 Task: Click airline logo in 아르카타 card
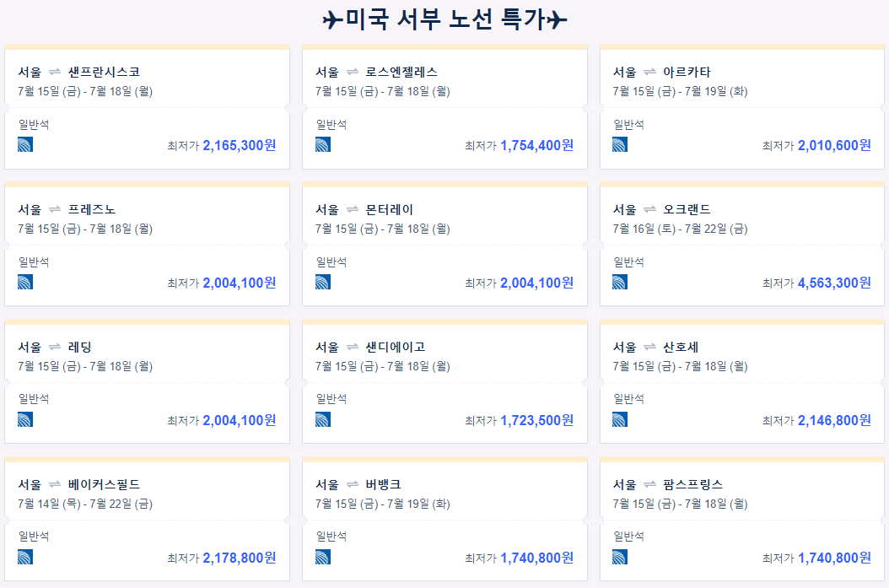(x=620, y=144)
